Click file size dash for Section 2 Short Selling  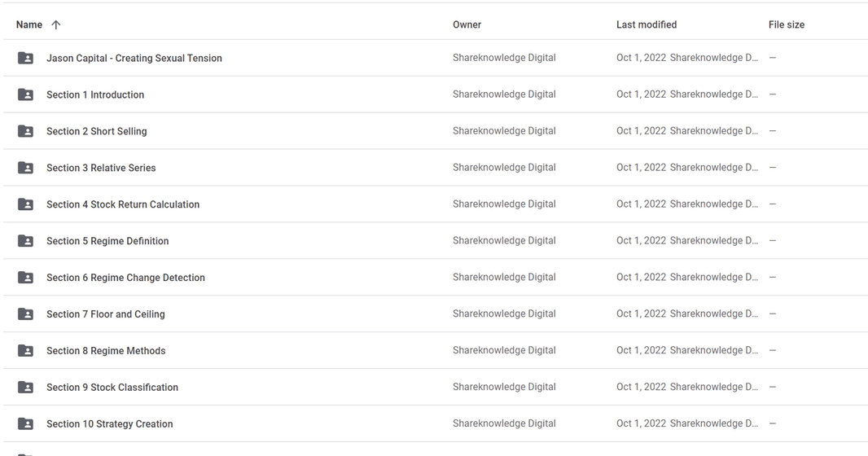pos(773,131)
